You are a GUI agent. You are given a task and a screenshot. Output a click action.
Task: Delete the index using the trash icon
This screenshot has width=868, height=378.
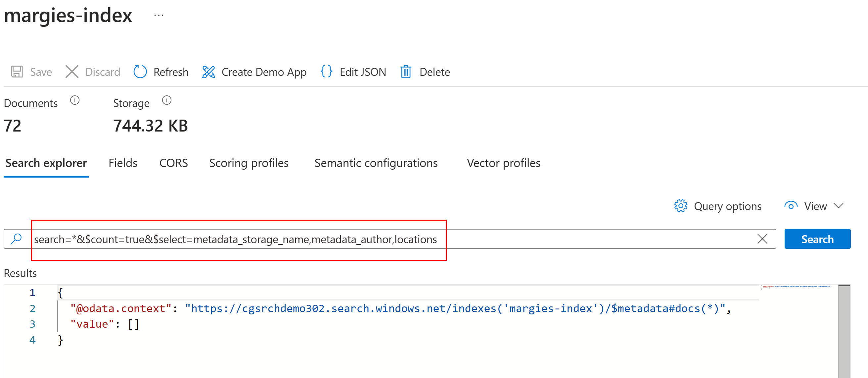[x=406, y=72]
